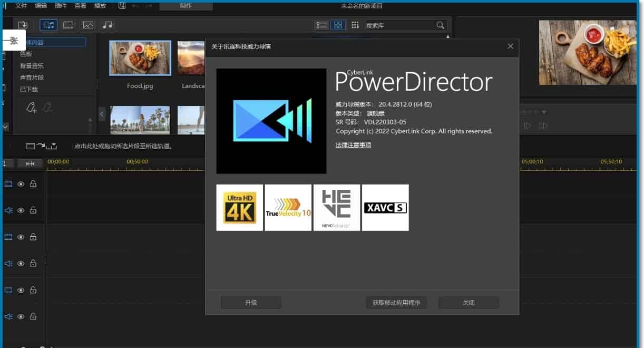Image resolution: width=644 pixels, height=348 pixels.
Task: Select 背景音乐 in the library list
Action: click(x=32, y=66)
